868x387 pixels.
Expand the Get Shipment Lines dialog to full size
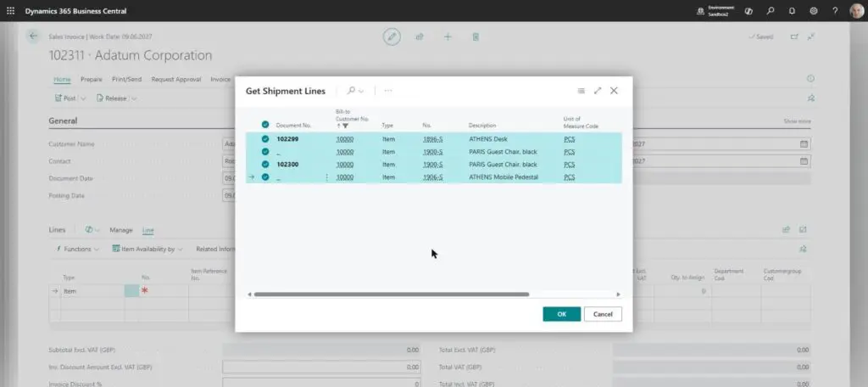pyautogui.click(x=598, y=90)
